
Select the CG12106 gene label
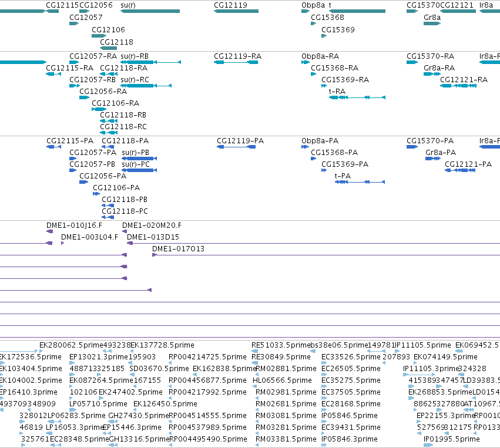click(x=108, y=29)
